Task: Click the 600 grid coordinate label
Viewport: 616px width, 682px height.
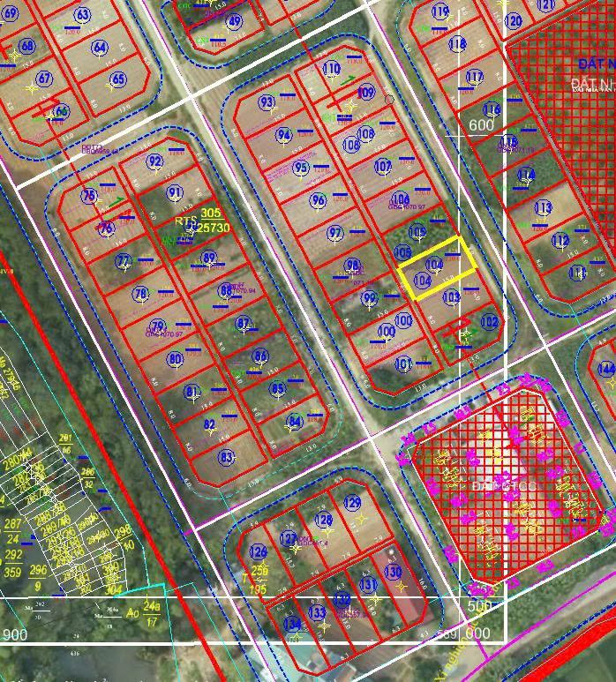Action: tap(481, 126)
